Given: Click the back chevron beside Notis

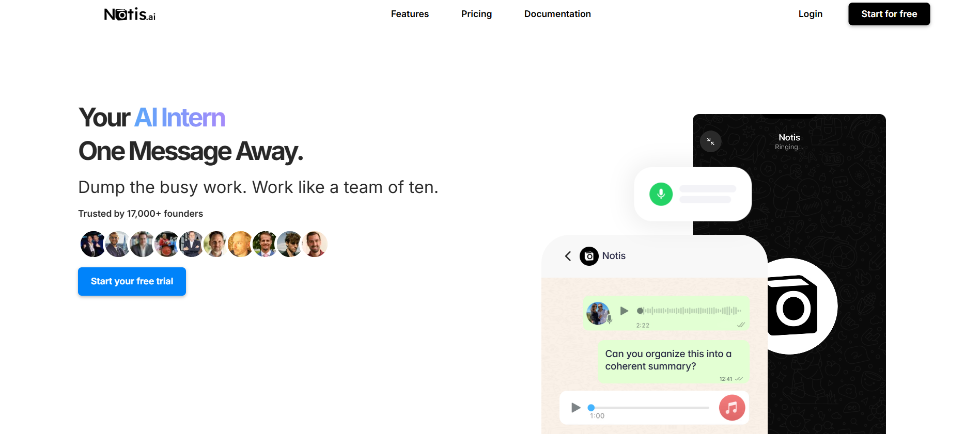Looking at the screenshot, I should pos(568,256).
